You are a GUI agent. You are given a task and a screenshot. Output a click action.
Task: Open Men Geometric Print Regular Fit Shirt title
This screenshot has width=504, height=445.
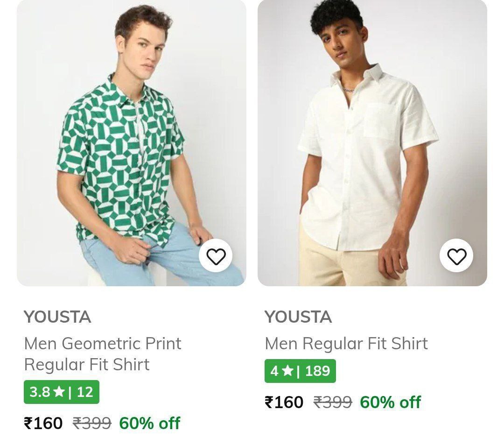103,354
